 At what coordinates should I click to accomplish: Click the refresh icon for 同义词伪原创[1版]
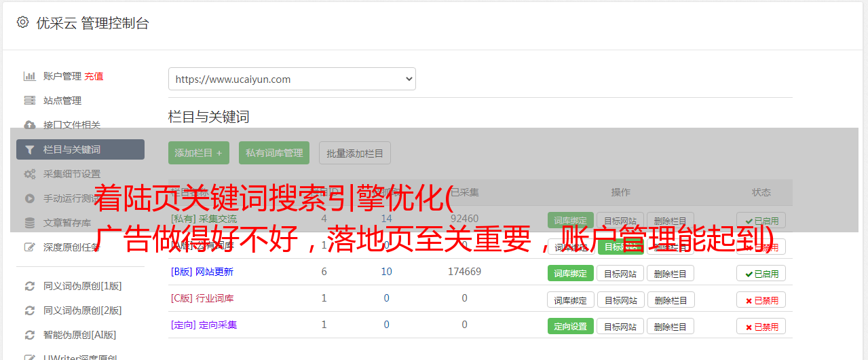pyautogui.click(x=30, y=286)
